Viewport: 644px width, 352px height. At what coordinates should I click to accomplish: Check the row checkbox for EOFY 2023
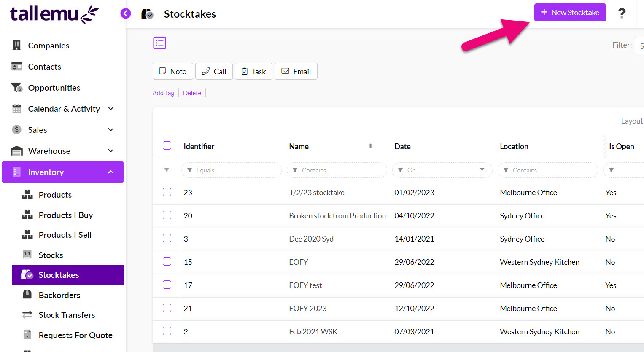pyautogui.click(x=167, y=308)
